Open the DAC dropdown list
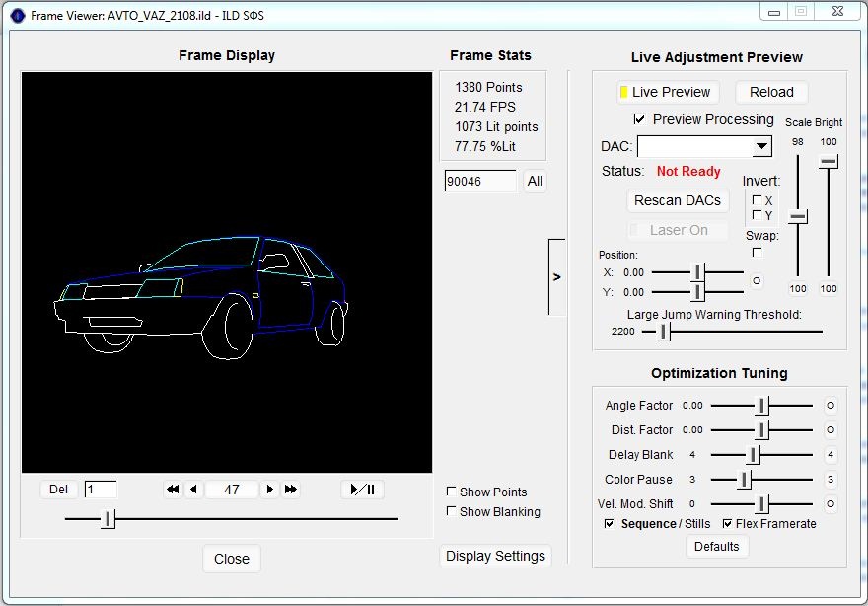 (x=761, y=146)
